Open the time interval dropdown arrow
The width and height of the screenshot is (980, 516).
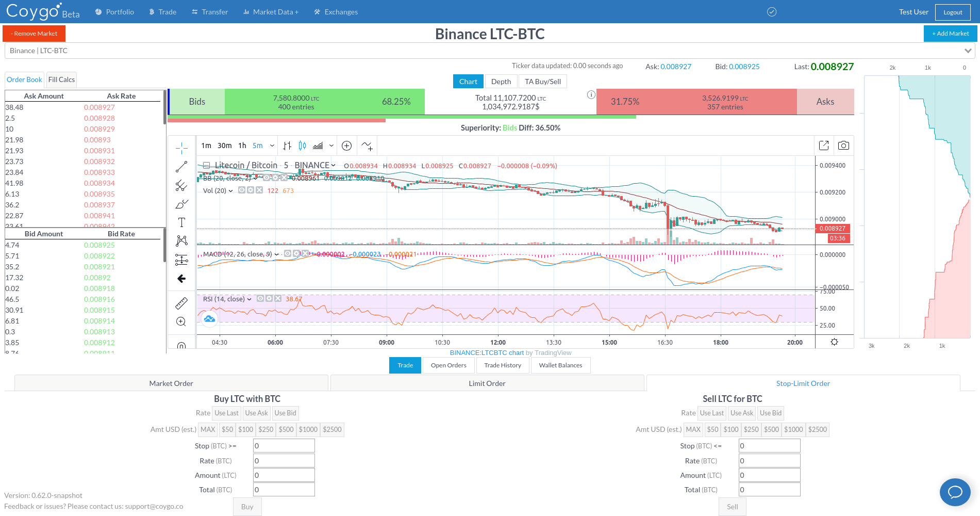(x=272, y=146)
